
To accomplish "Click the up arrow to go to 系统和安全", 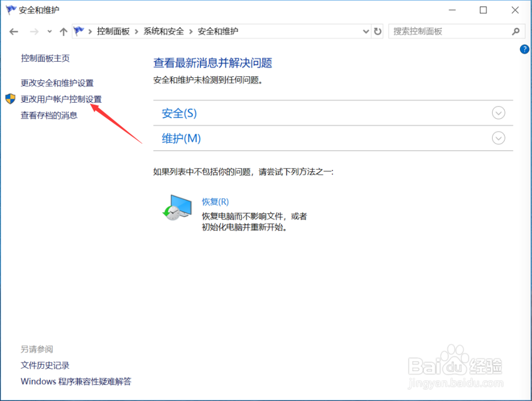I will (x=63, y=31).
